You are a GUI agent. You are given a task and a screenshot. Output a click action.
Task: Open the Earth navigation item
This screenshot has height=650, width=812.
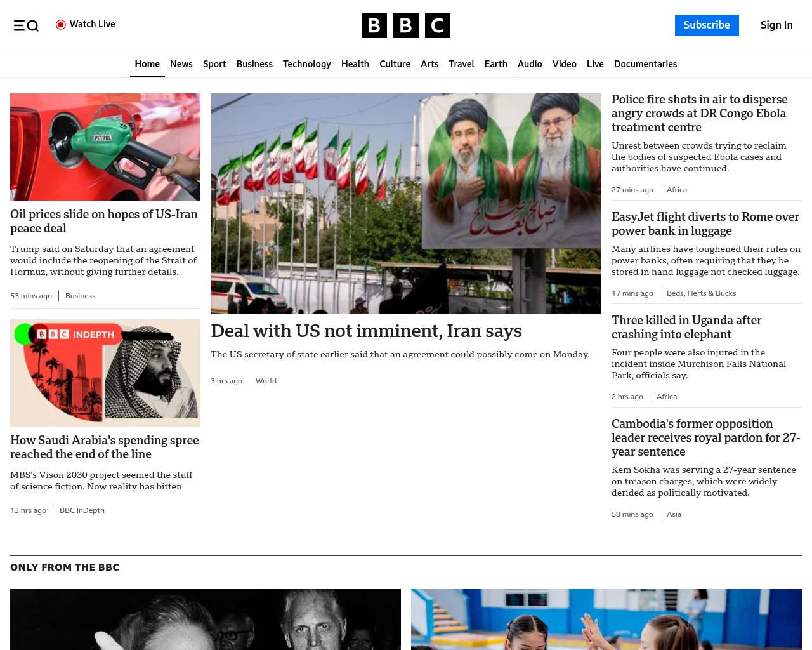coord(496,64)
